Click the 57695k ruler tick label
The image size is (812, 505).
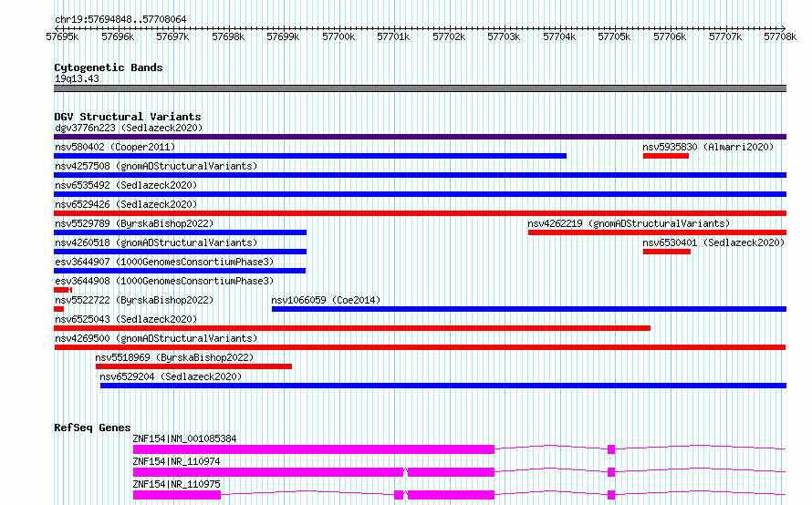pyautogui.click(x=62, y=36)
